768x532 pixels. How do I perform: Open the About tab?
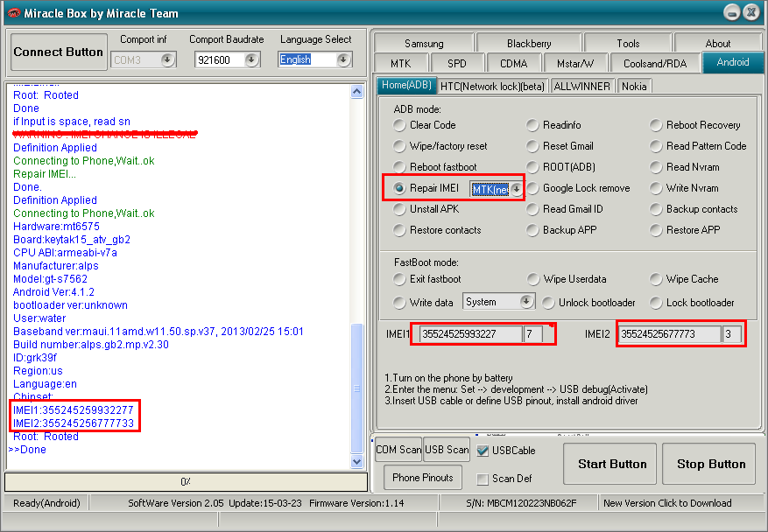[717, 43]
